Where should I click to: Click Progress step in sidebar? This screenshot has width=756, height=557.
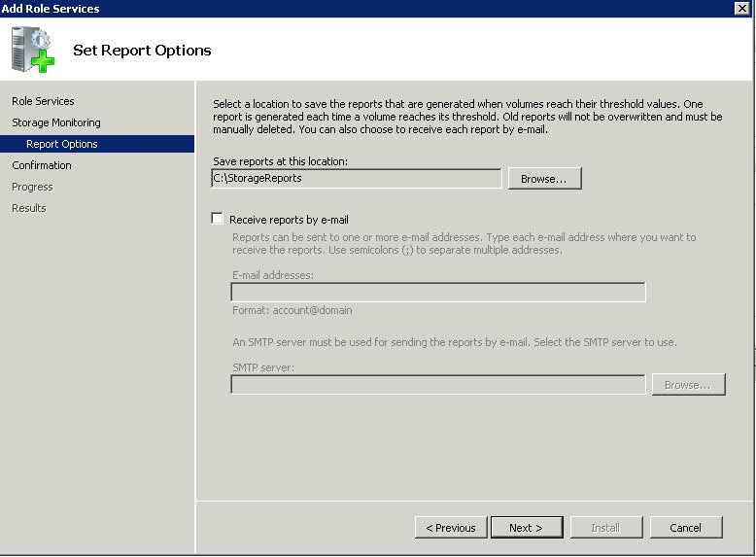click(32, 187)
